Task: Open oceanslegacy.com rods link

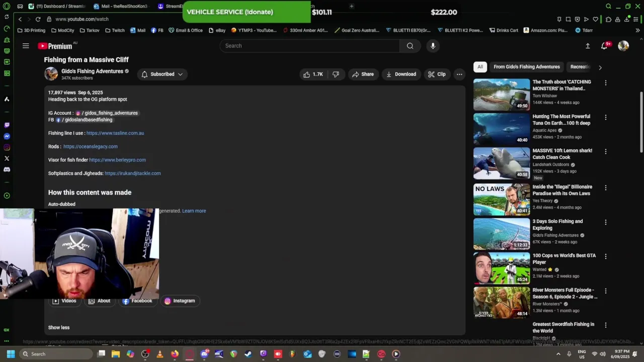Action: click(x=91, y=146)
